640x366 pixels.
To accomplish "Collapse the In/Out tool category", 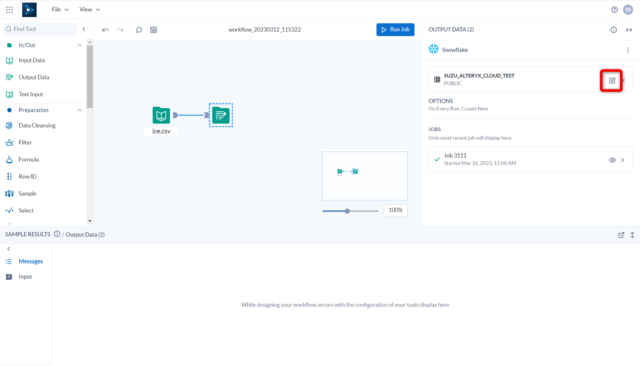I will pyautogui.click(x=79, y=45).
